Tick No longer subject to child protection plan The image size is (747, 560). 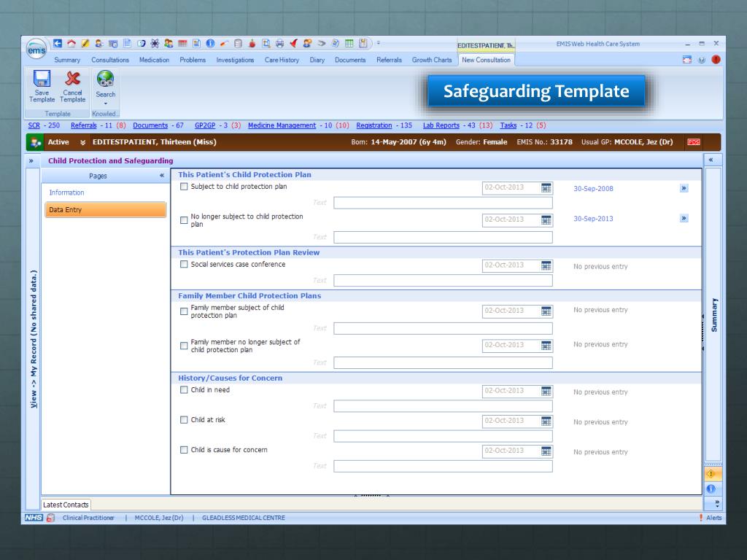click(184, 220)
